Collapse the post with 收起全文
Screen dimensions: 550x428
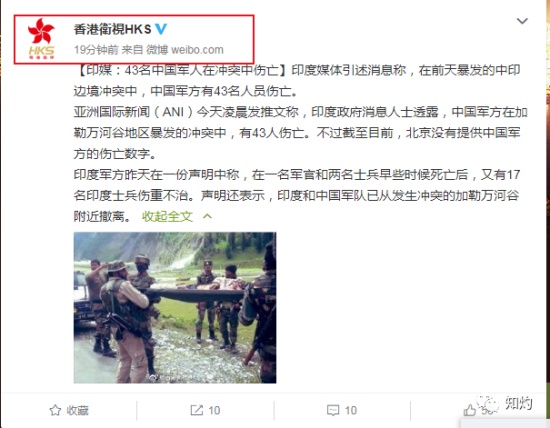(167, 216)
